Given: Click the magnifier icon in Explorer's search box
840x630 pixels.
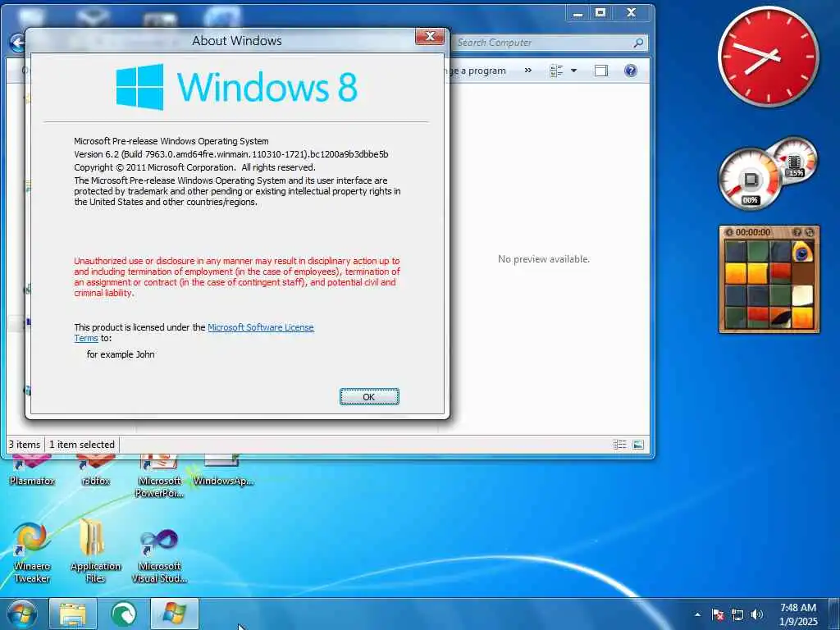Looking at the screenshot, I should [x=638, y=43].
